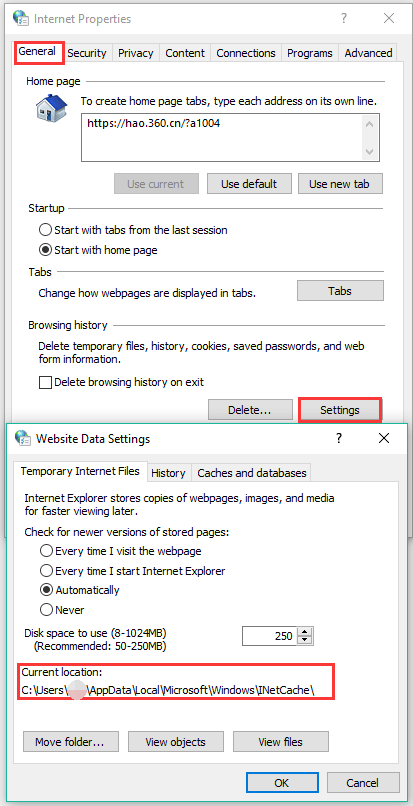This screenshot has height=806, width=413.
Task: Click the Website Data Settings help question mark
Action: [339, 438]
